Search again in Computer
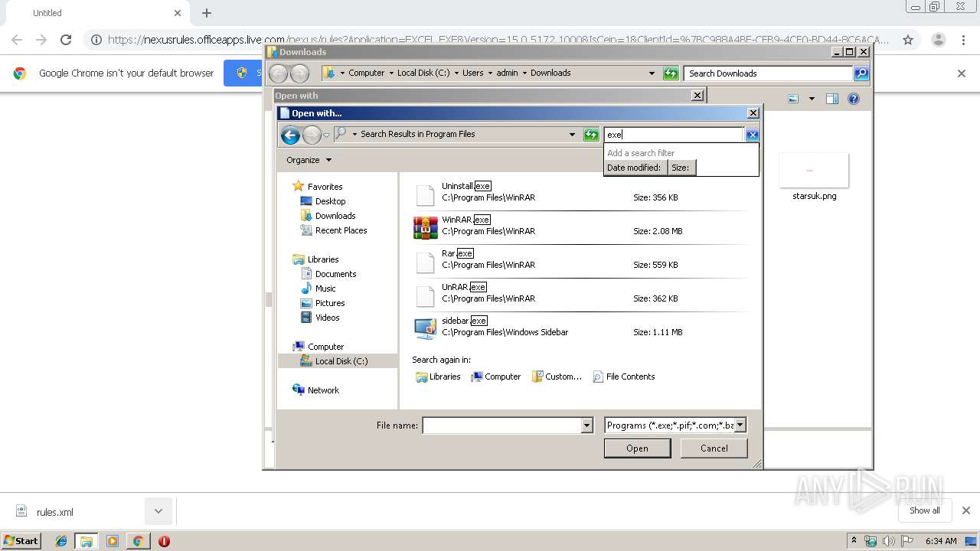 pyautogui.click(x=495, y=377)
